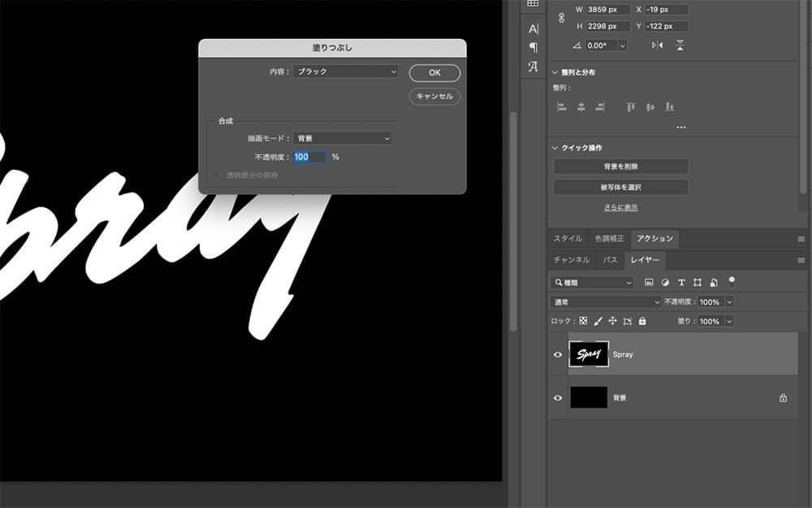This screenshot has height=508, width=812.
Task: Click the adjustment layer filter icon
Action: pos(665,282)
